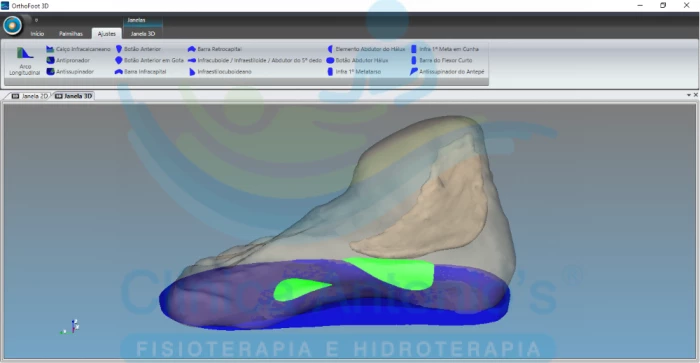Add a Calço Infracalcaneano element

click(78, 49)
